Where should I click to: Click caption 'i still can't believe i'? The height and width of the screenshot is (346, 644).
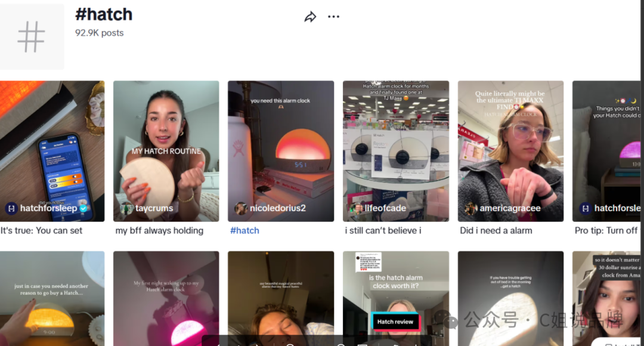click(x=383, y=230)
